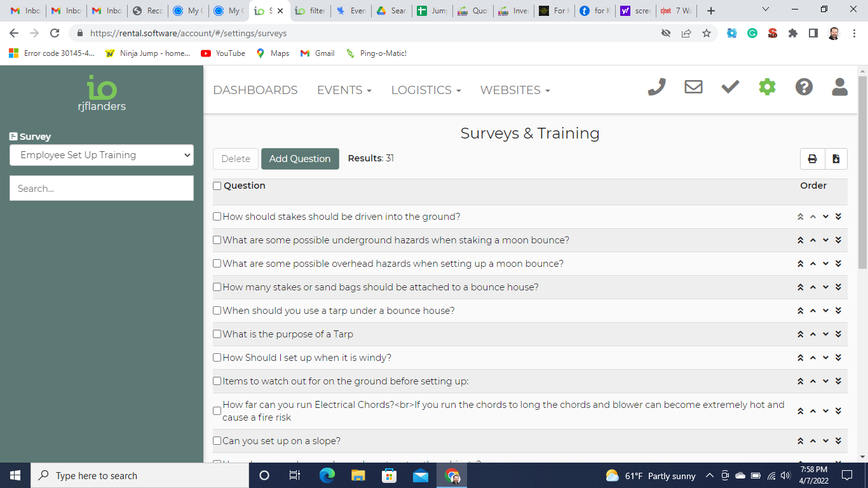Open Microsoft Edge from the taskbar
This screenshot has width=868, height=488.
pos(327,475)
